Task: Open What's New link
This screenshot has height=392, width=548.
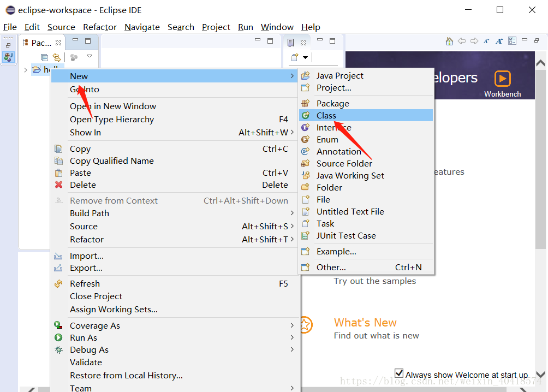Action: click(x=365, y=323)
